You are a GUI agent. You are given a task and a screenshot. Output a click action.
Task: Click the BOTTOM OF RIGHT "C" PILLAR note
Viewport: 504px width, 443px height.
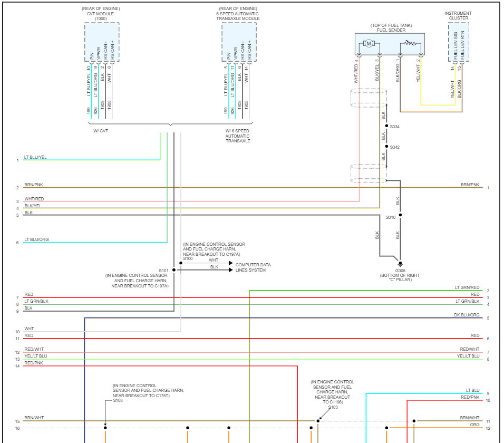[x=400, y=277]
